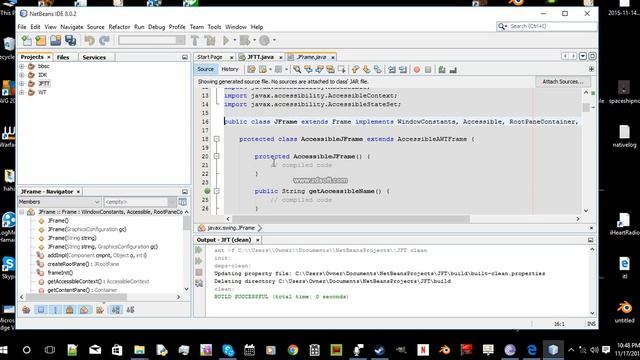Expand the bbsc project node
The height and width of the screenshot is (360, 640).
(x=22, y=66)
